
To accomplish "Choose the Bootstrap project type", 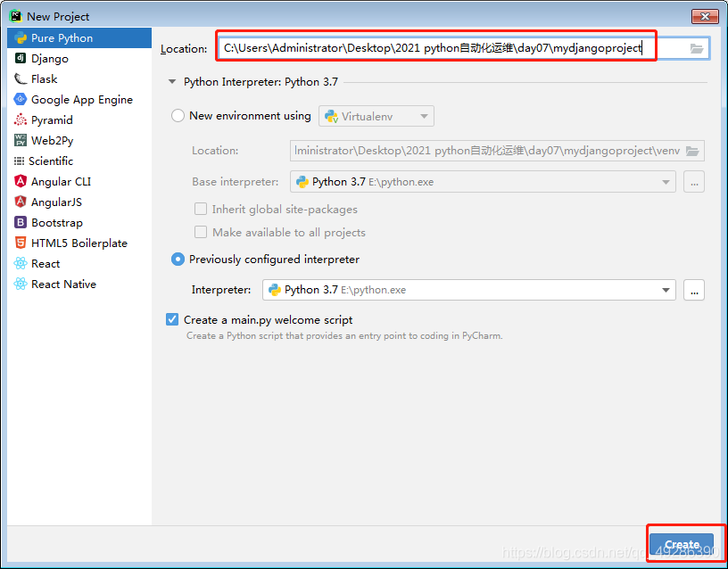I will pos(79,222).
